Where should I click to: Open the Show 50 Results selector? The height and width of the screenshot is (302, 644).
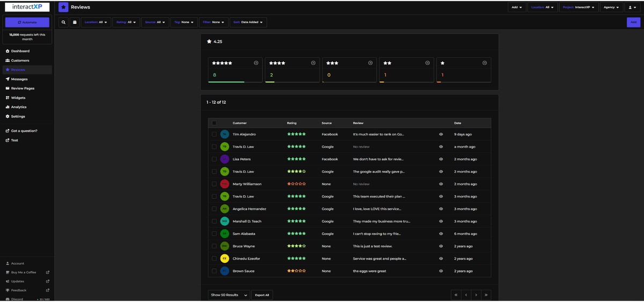(x=229, y=295)
